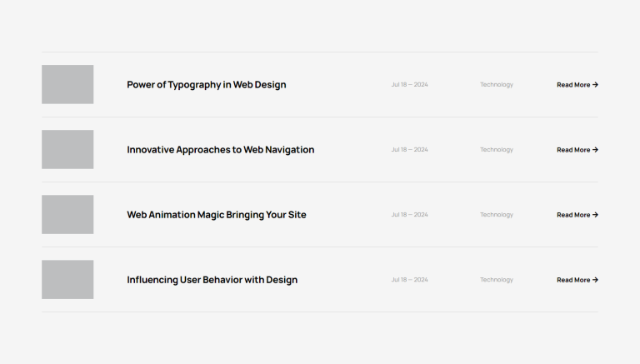This screenshot has width=640, height=364.
Task: Open "Web Animation Magic Bringing Your Site" title
Action: click(216, 215)
